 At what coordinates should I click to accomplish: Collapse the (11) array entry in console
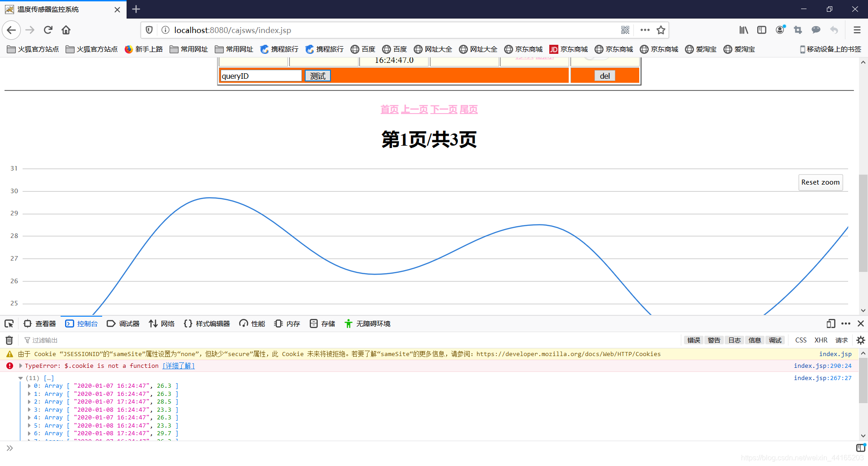click(20, 378)
